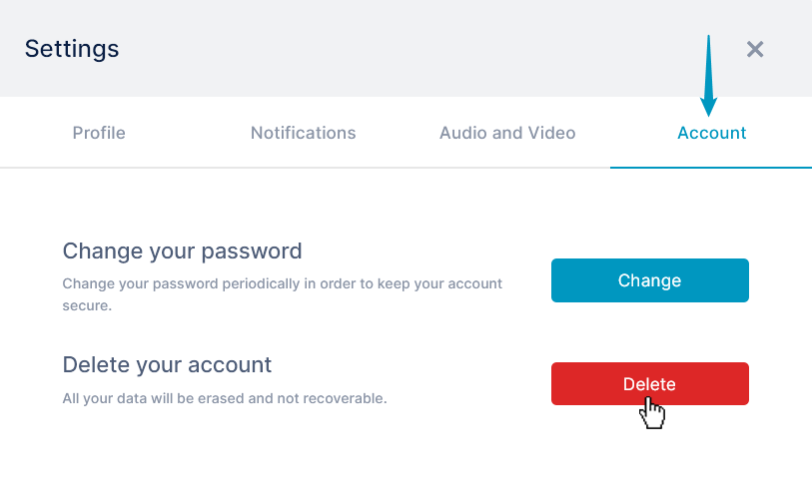Click the blue Change password button
This screenshot has width=812, height=504.
pos(650,280)
